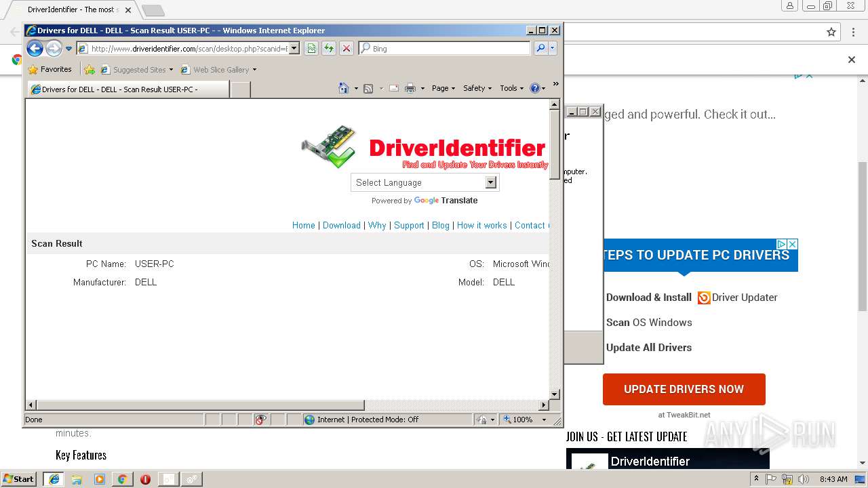Image resolution: width=868 pixels, height=488 pixels.
Task: Expand the command bar overflow chevron
Action: [x=555, y=84]
